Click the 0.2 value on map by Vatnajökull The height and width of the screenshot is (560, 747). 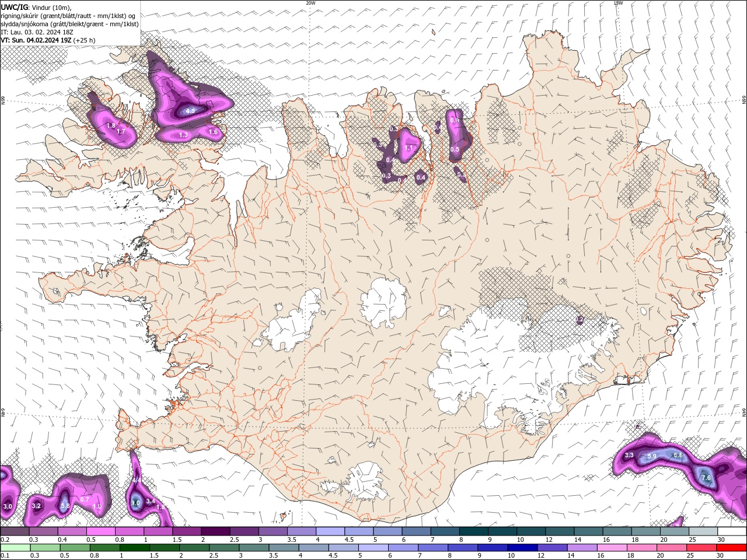(580, 320)
